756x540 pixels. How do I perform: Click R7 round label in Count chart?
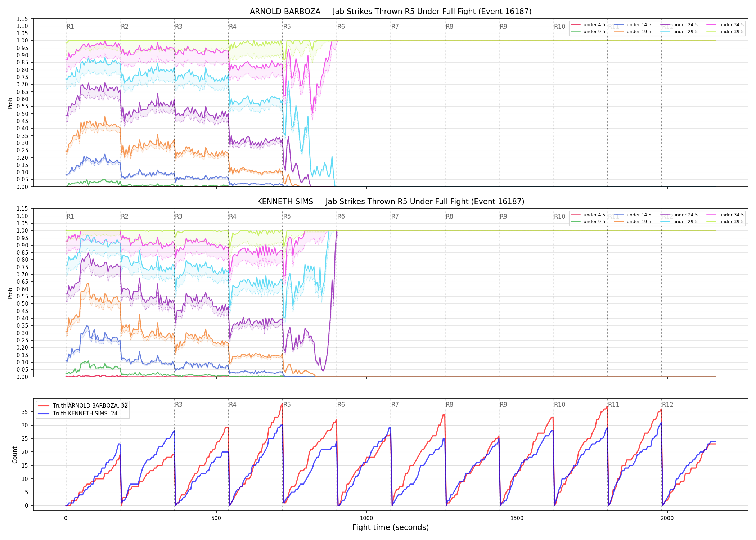pos(395,405)
